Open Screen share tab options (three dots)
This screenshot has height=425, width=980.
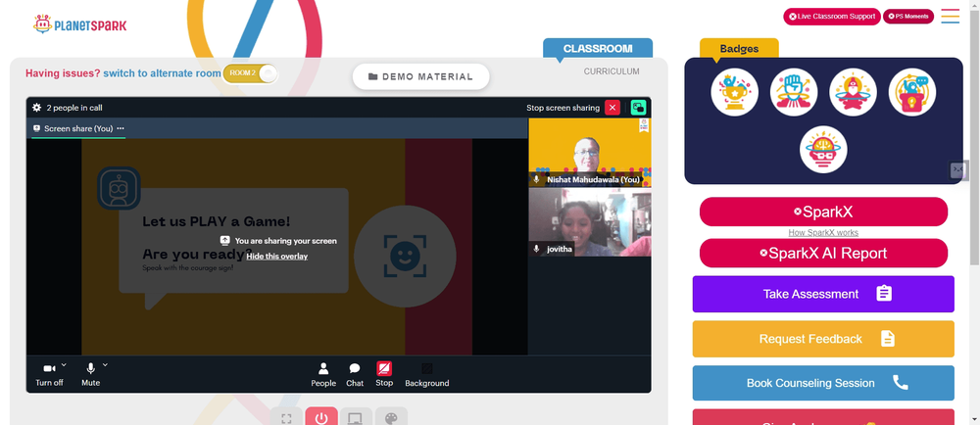pos(121,128)
